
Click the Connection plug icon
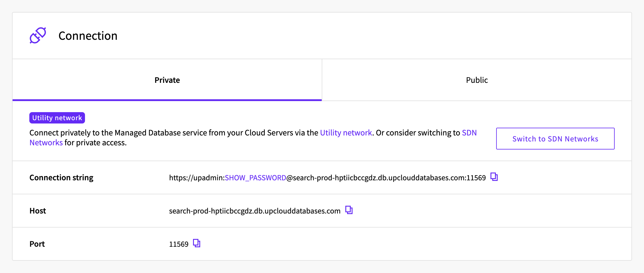(x=38, y=36)
